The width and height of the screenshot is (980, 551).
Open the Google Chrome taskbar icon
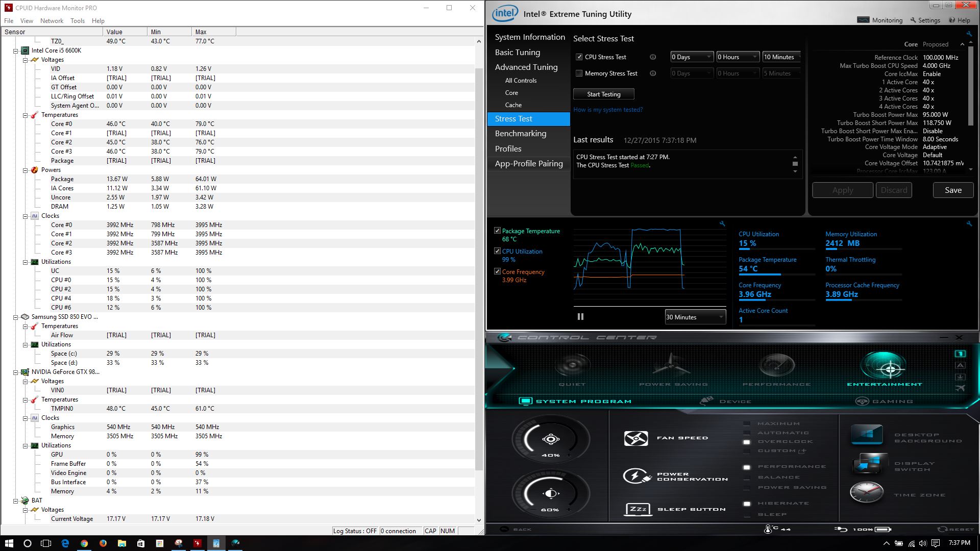[84, 543]
